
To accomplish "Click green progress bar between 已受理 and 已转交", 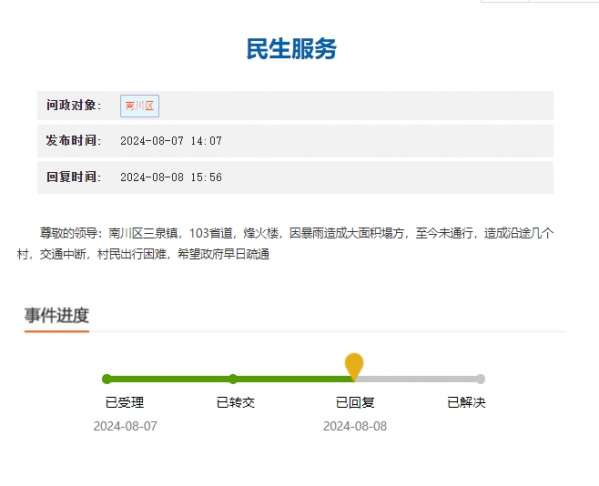I will tap(170, 379).
